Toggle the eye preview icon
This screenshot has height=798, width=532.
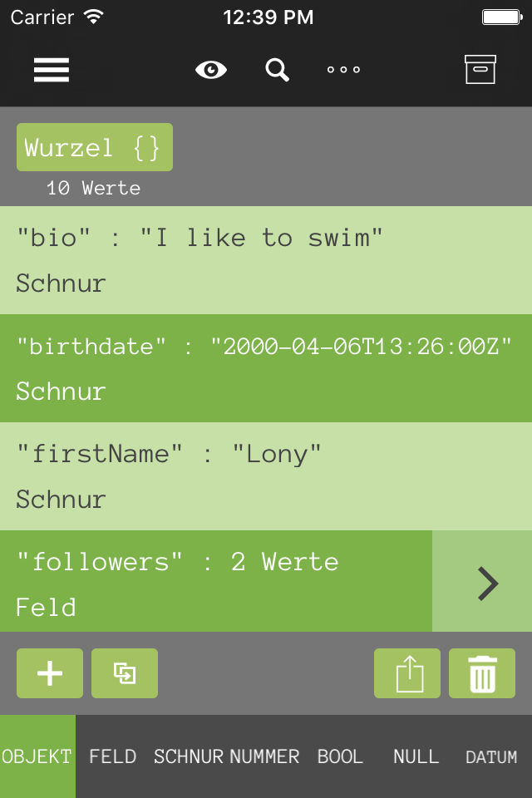point(211,70)
